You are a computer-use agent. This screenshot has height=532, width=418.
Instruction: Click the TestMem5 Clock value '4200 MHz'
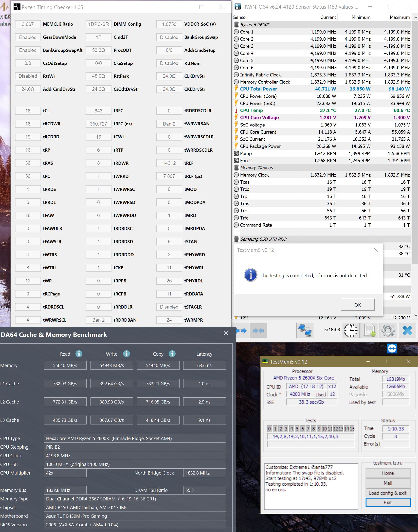300,394
